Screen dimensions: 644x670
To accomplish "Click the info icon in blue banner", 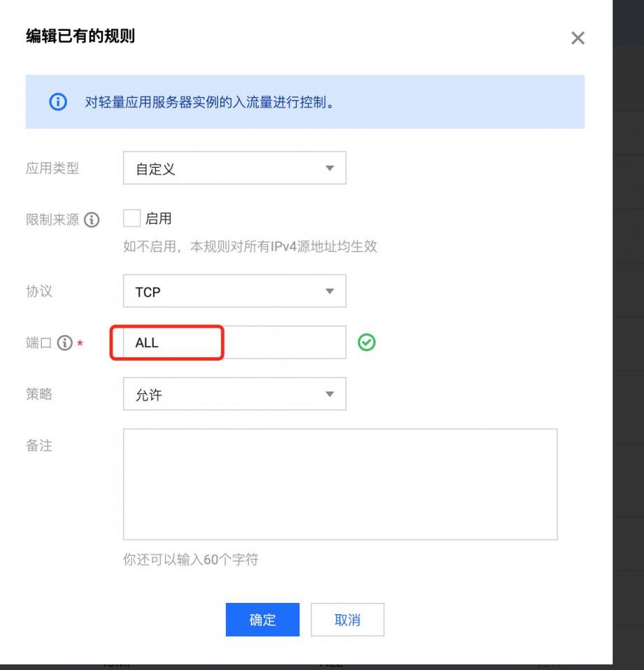I will pos(57,103).
